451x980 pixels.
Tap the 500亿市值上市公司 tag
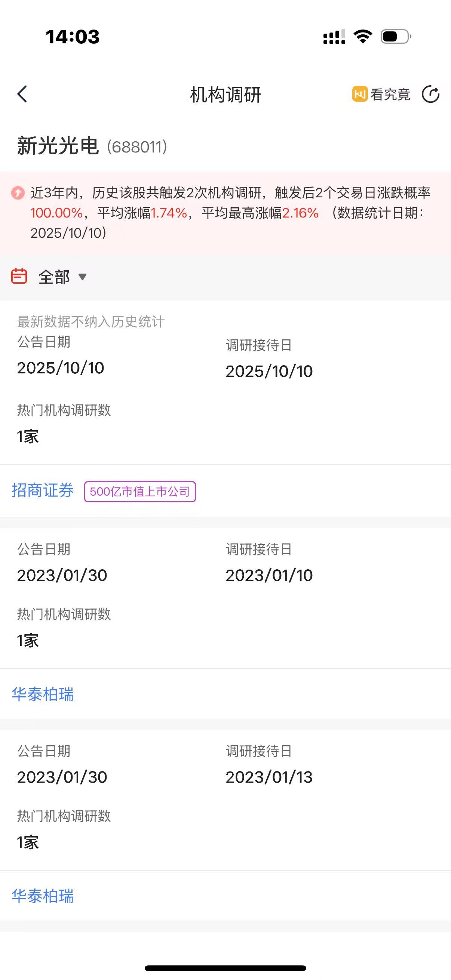point(140,491)
